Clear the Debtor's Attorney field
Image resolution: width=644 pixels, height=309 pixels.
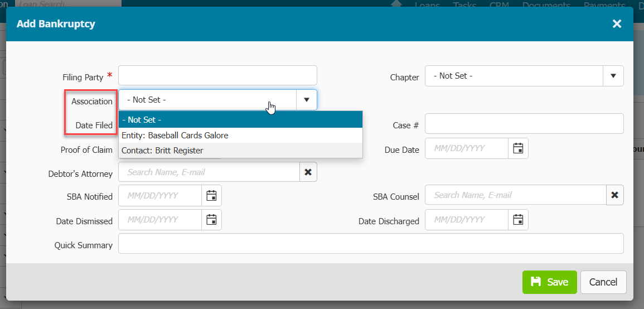click(308, 172)
